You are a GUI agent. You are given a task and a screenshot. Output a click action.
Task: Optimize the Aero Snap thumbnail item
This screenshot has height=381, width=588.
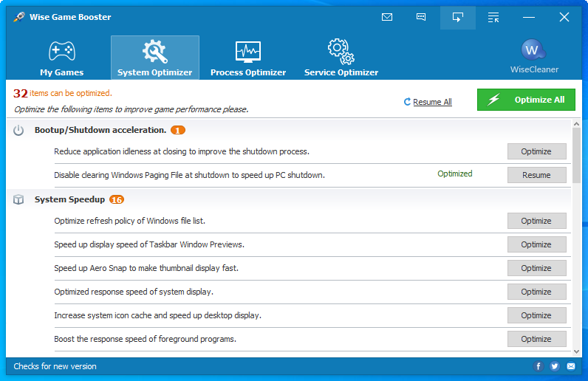pos(536,268)
